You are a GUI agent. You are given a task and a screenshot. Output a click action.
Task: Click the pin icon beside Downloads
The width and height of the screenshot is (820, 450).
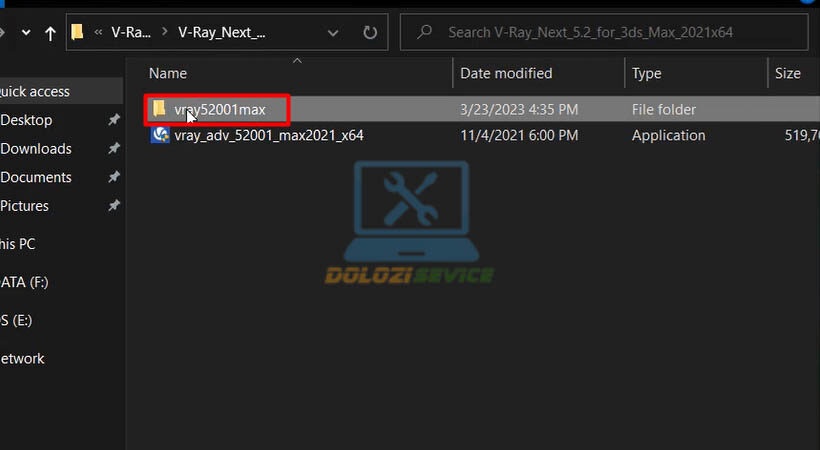[x=113, y=149]
